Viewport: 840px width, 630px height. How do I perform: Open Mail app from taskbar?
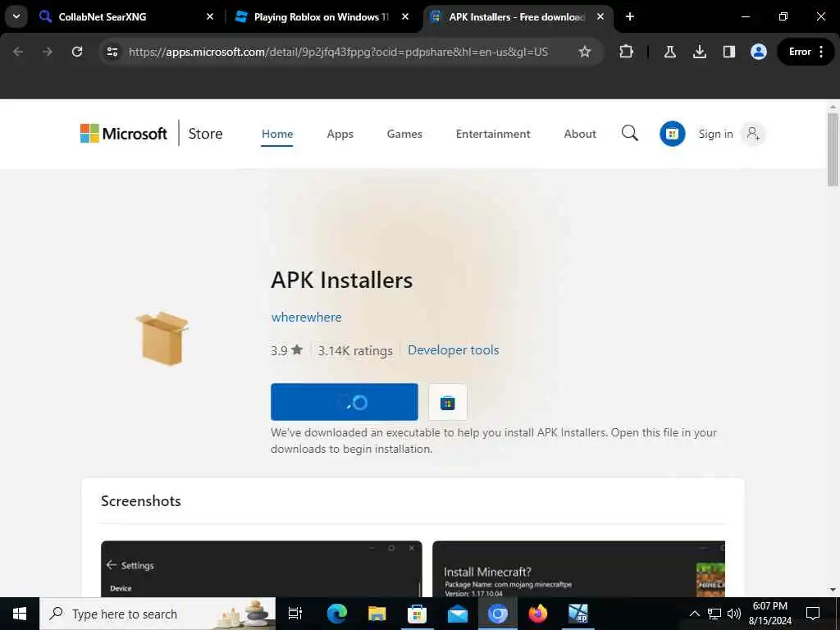(458, 614)
